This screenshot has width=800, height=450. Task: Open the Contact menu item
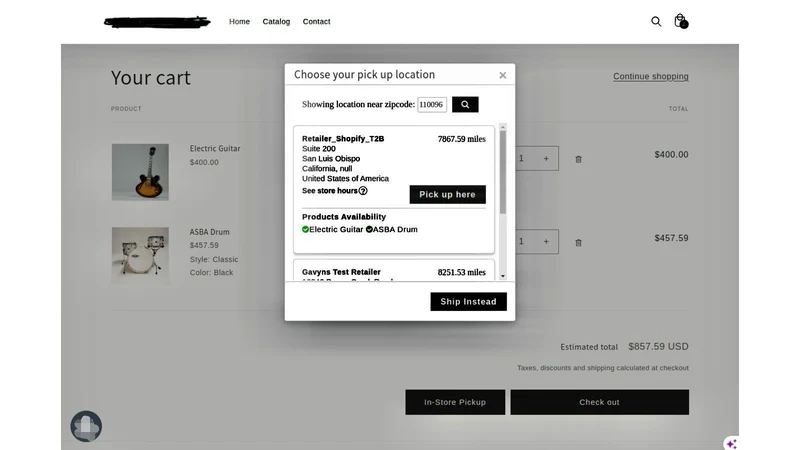click(316, 21)
